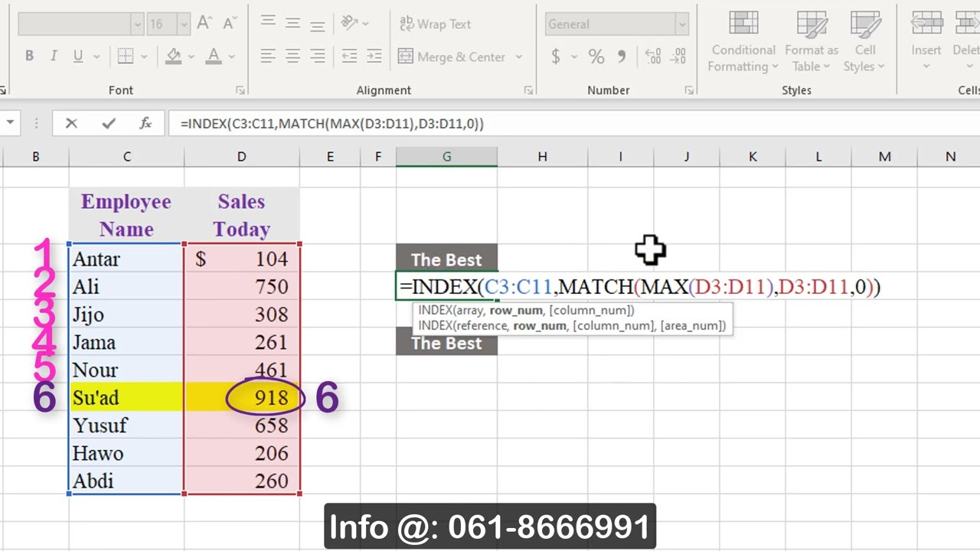
Task: Open Conditional Formatting menu
Action: click(743, 43)
